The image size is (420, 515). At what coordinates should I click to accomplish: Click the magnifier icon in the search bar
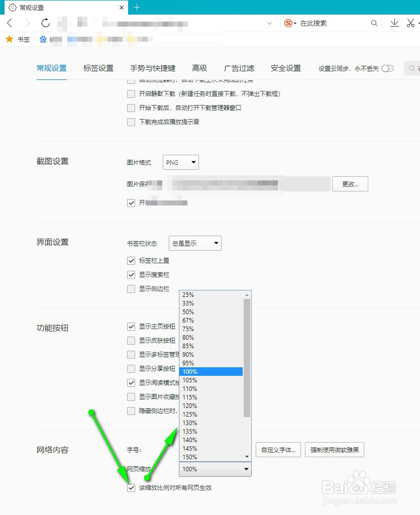tap(374, 23)
